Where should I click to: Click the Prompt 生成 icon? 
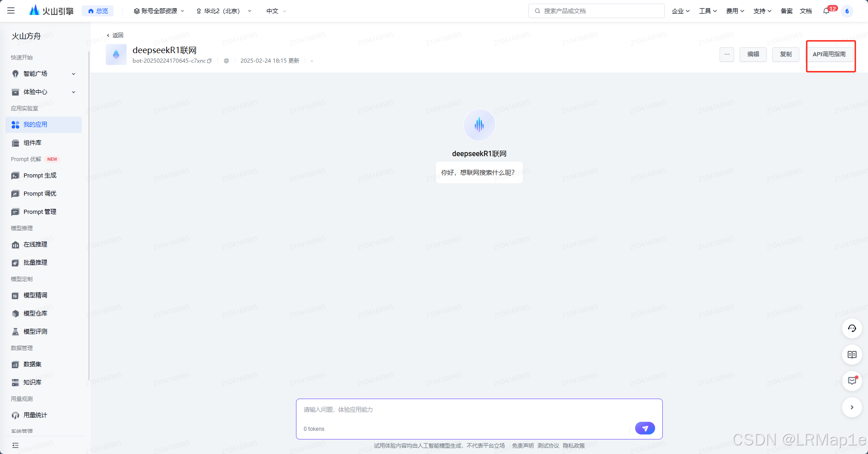15,175
